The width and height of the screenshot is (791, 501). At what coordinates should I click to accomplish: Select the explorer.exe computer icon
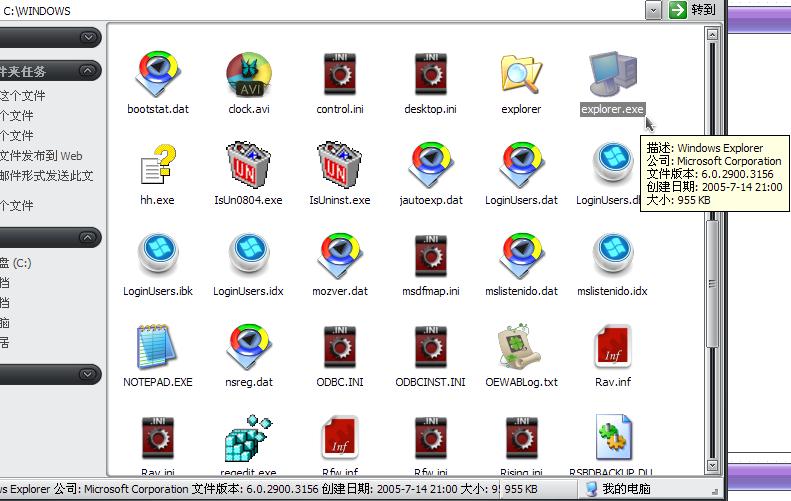(x=612, y=74)
